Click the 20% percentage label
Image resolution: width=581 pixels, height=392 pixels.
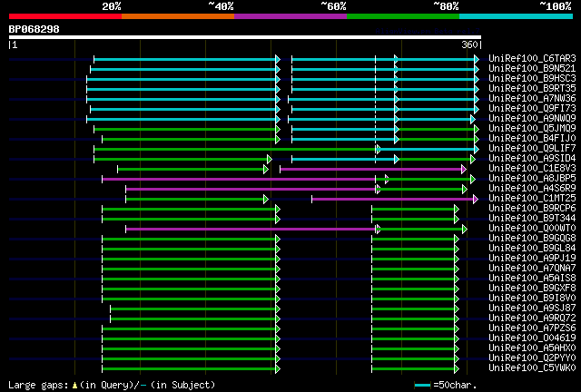click(112, 6)
